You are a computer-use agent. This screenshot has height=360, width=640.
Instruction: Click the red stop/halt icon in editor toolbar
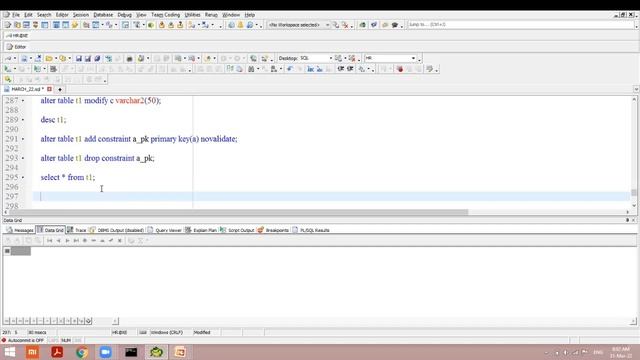[x=400, y=69]
